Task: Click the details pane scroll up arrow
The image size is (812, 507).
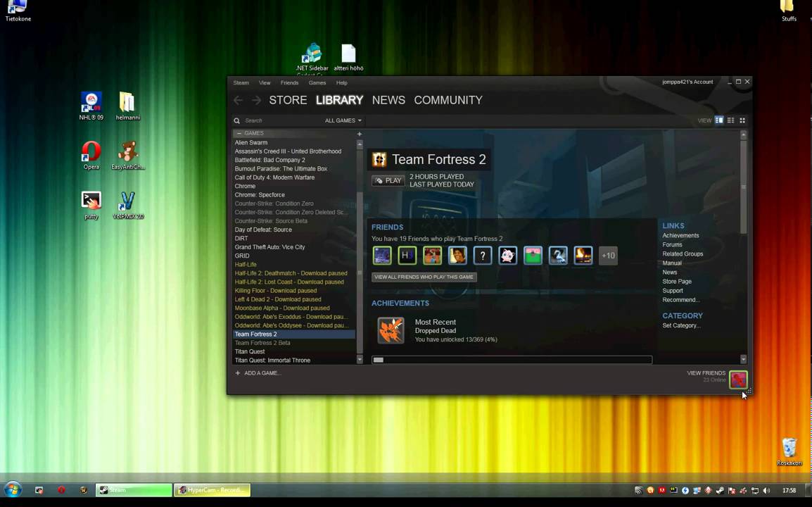Action: click(x=743, y=134)
